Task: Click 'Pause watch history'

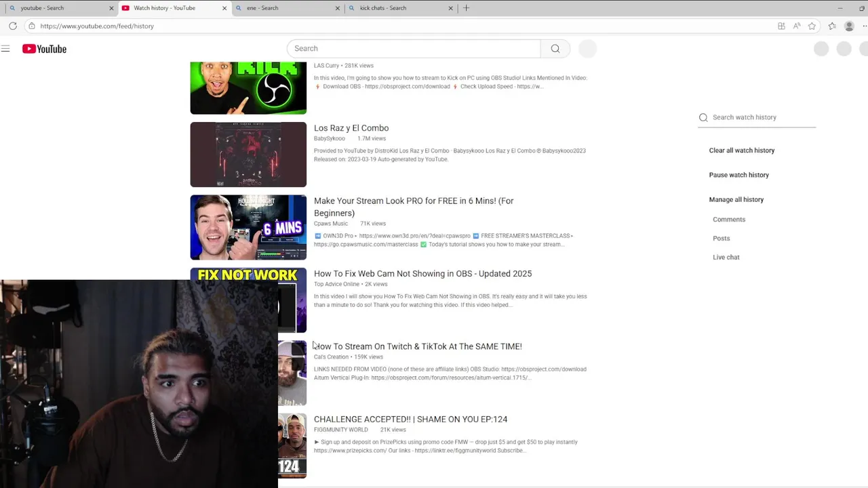Action: click(x=739, y=175)
